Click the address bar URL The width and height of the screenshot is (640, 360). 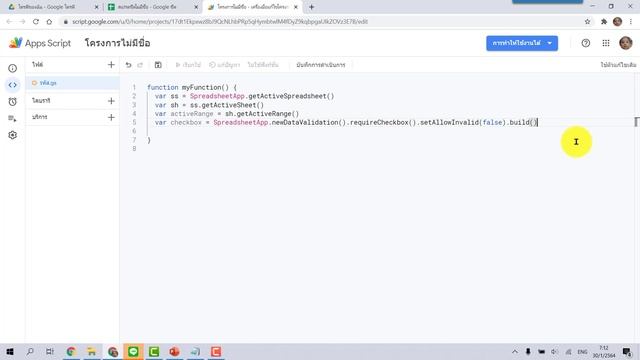[220, 22]
